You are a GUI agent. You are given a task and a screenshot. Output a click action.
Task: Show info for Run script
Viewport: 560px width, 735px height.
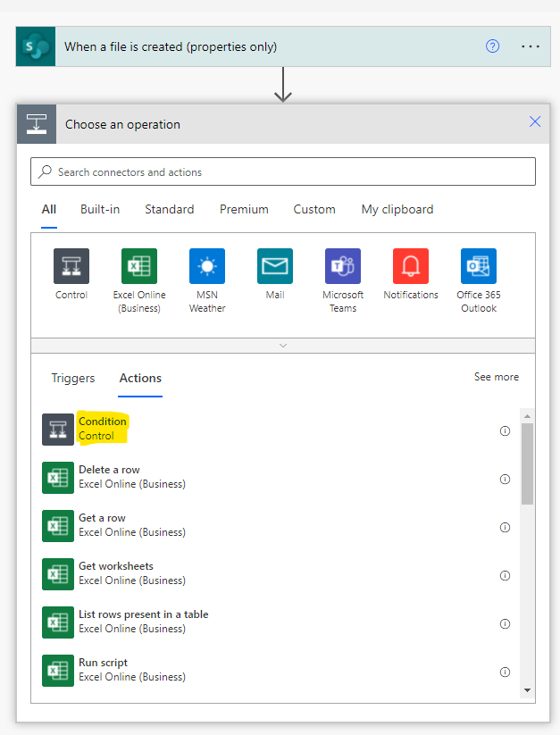(x=505, y=672)
